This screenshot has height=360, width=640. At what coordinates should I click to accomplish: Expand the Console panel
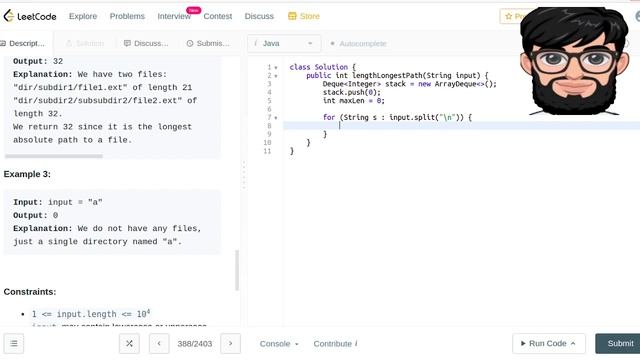(279, 344)
